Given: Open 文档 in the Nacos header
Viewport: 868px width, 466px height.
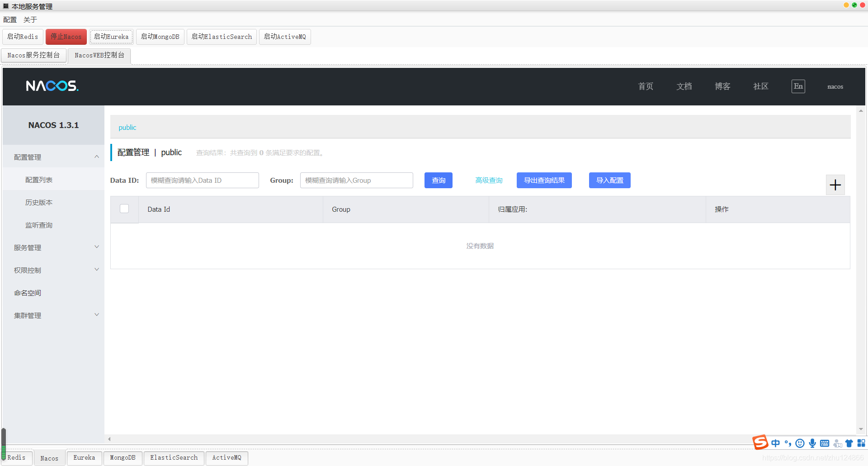Looking at the screenshot, I should click(x=684, y=86).
